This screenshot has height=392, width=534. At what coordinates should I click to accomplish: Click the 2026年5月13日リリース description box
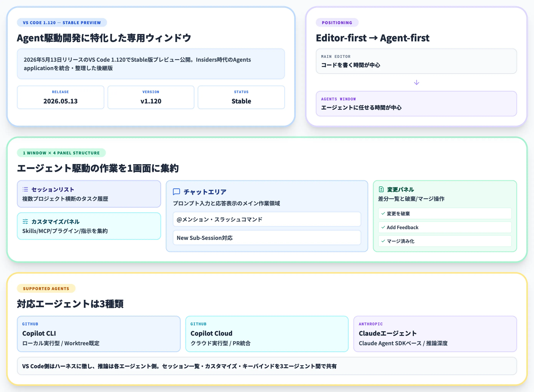point(151,64)
